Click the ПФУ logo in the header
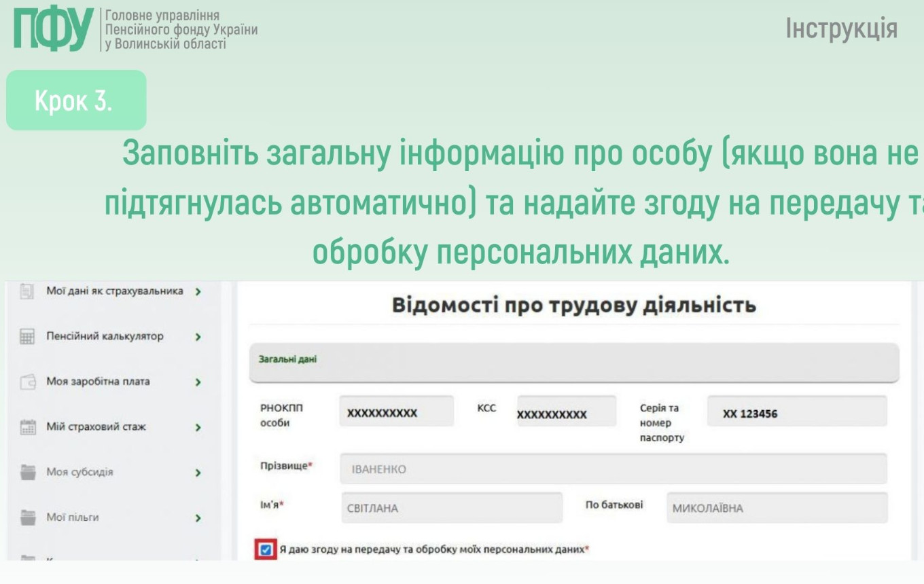Viewport: 924px width, 584px height. coord(53,31)
